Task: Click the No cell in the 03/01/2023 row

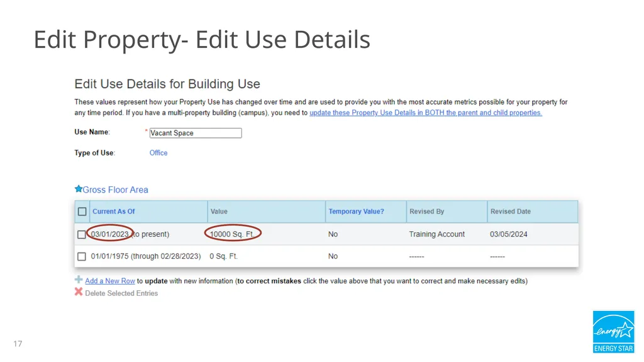Action: click(333, 234)
